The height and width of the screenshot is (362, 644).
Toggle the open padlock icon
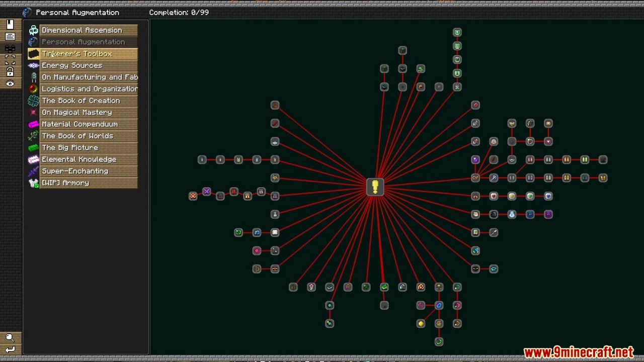10,72
